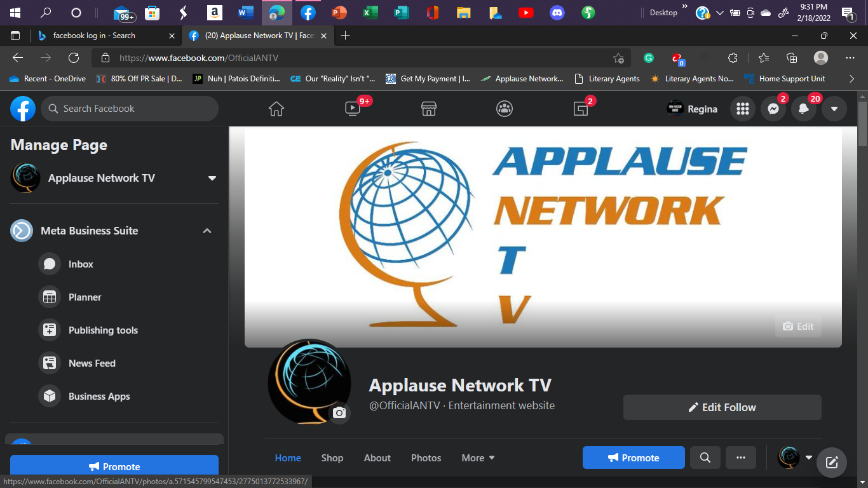Open the Facebook Marketplace icon
The height and width of the screenshot is (488, 868).
coord(429,109)
